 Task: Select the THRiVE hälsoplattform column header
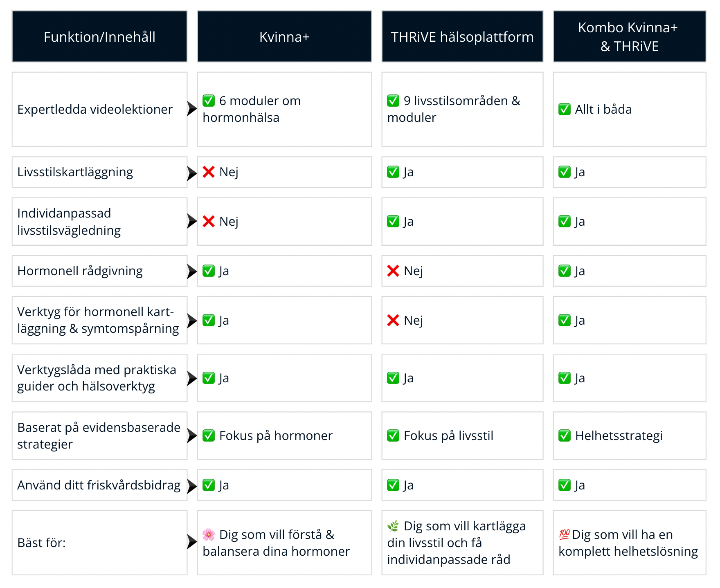click(x=462, y=37)
